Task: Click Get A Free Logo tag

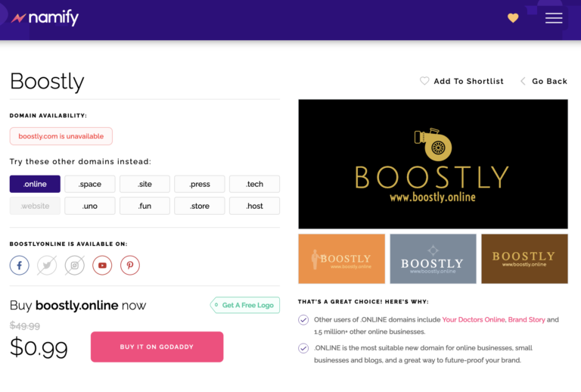Action: coord(245,305)
